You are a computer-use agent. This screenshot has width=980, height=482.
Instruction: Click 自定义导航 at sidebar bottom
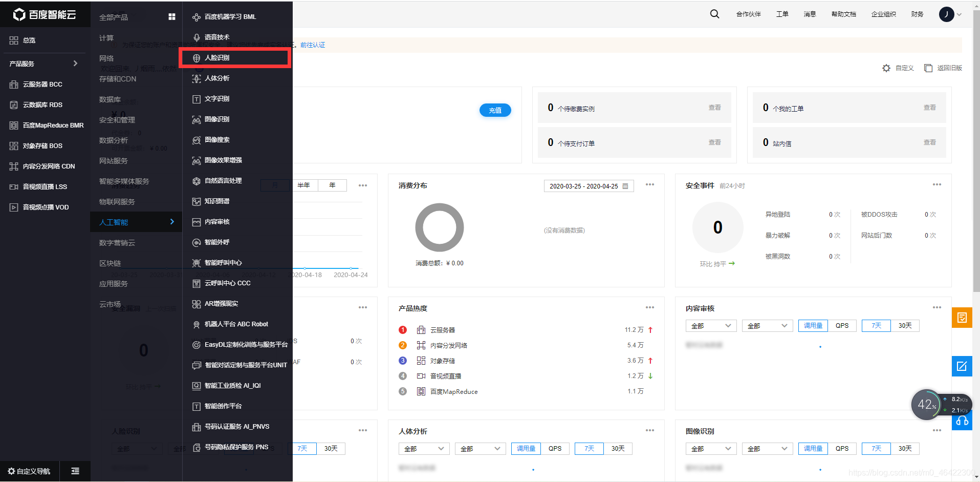(x=29, y=471)
